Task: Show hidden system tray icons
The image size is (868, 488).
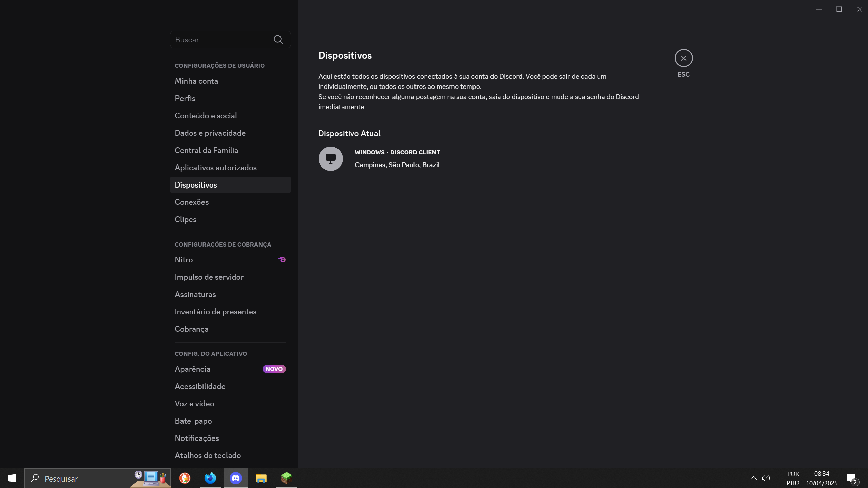Action: click(x=753, y=478)
